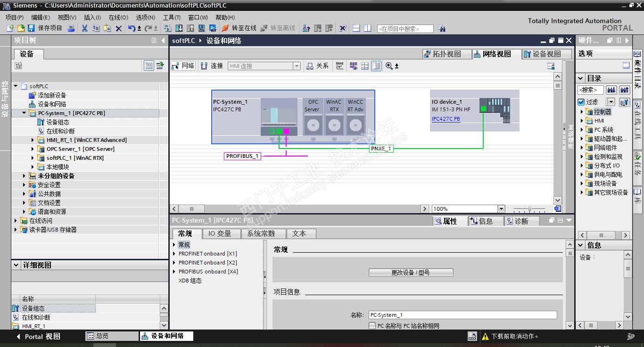Screen dimensions: 644x347
Task: Click the cross-reference X icon in toolbar
Action: (343, 28)
